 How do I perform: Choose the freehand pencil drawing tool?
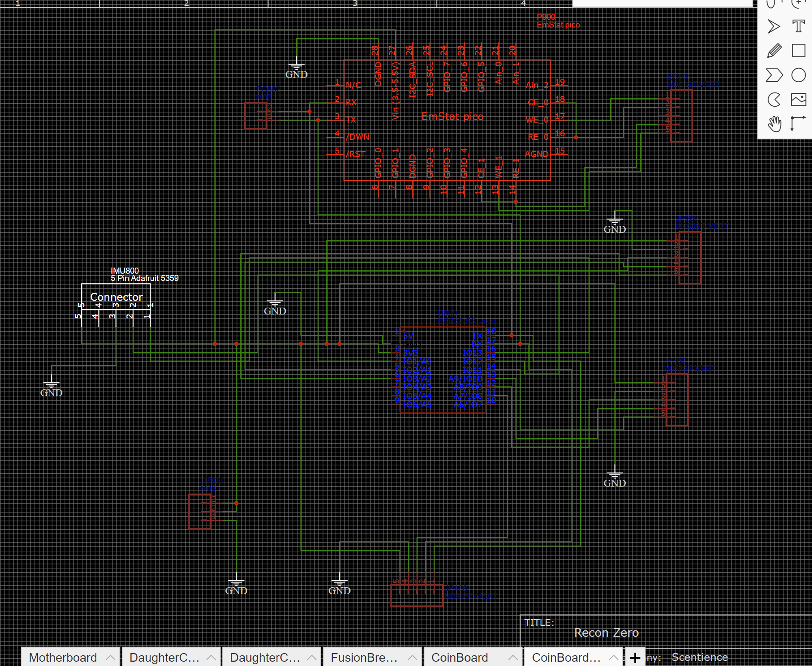tap(774, 51)
